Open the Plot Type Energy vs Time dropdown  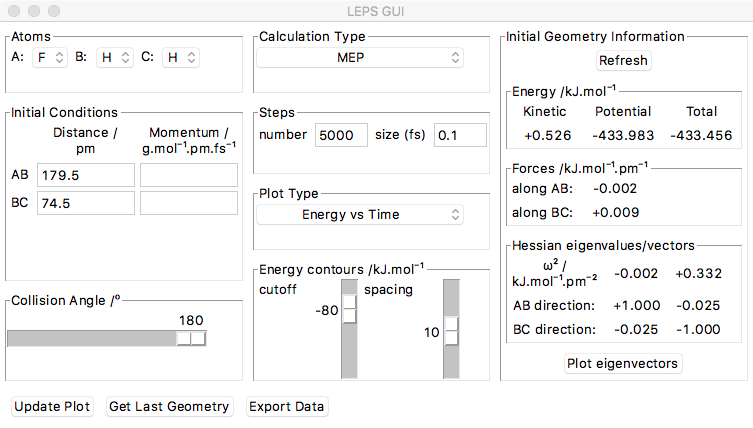coord(360,214)
